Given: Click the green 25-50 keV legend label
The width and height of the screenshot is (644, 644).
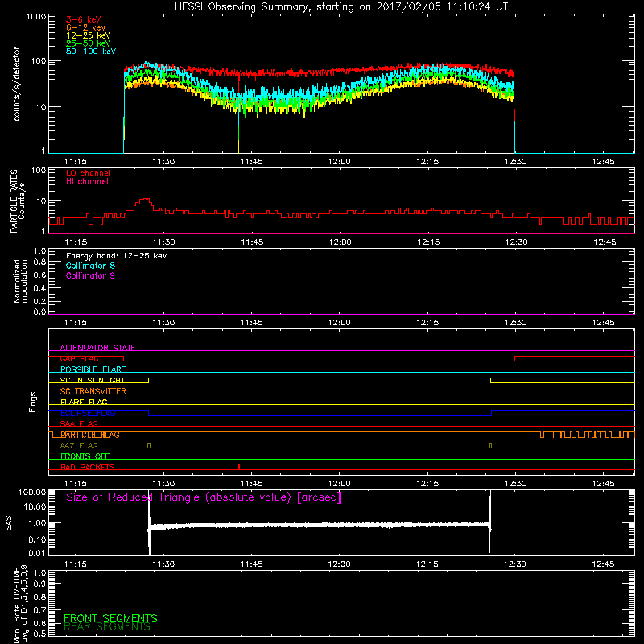Looking at the screenshot, I should click(x=89, y=43).
